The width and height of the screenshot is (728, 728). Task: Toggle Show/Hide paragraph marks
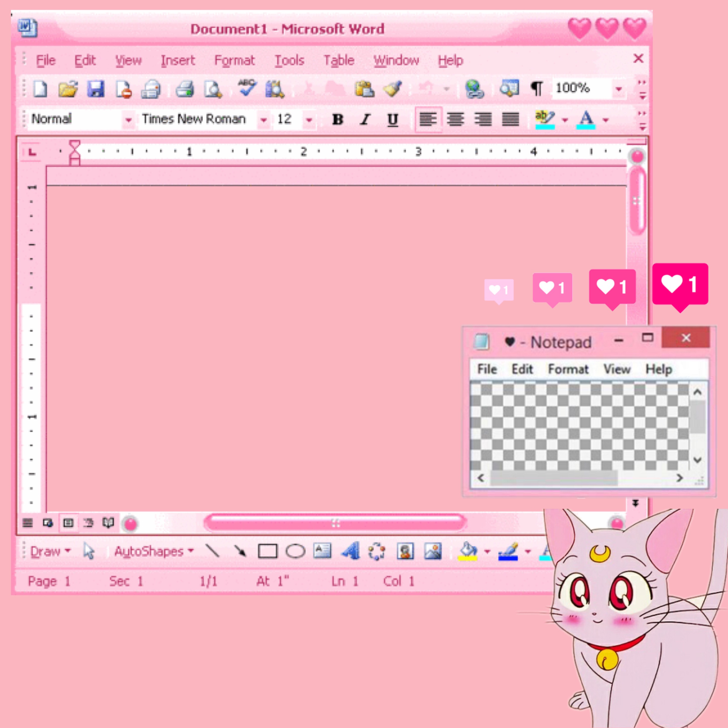tap(537, 88)
